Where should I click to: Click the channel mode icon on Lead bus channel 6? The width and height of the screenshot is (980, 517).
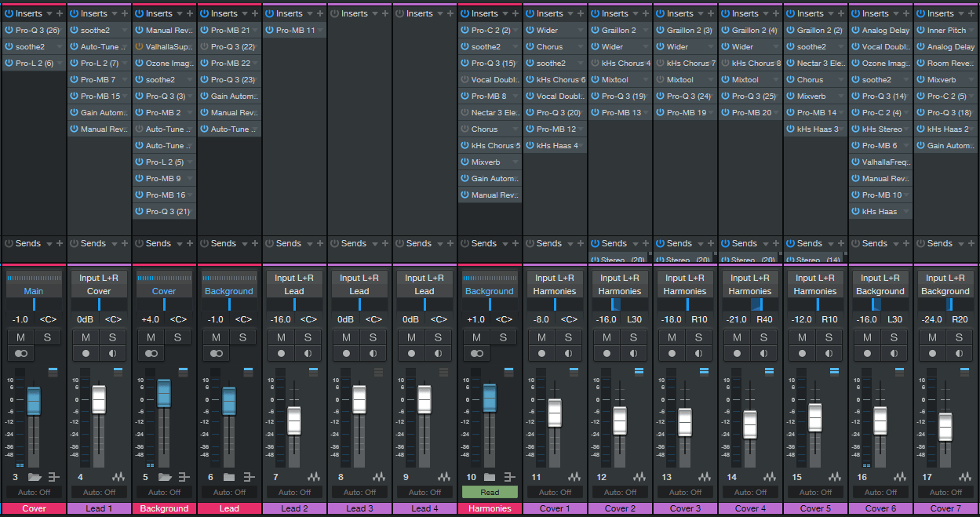[216, 354]
